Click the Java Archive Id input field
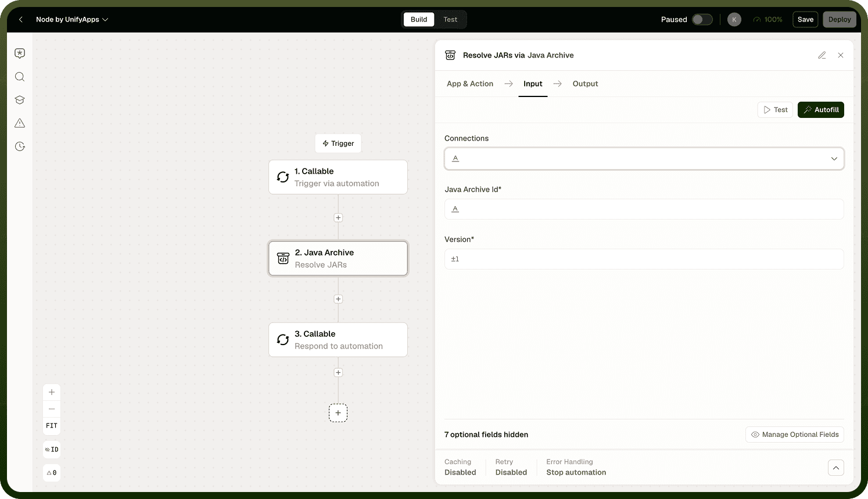868x499 pixels. [644, 209]
